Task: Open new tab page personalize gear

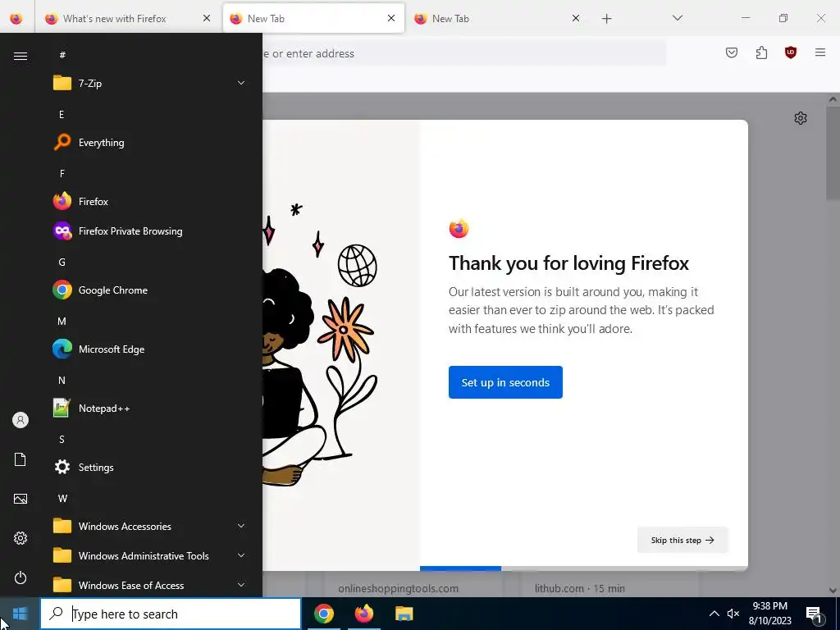Action: coord(801,118)
